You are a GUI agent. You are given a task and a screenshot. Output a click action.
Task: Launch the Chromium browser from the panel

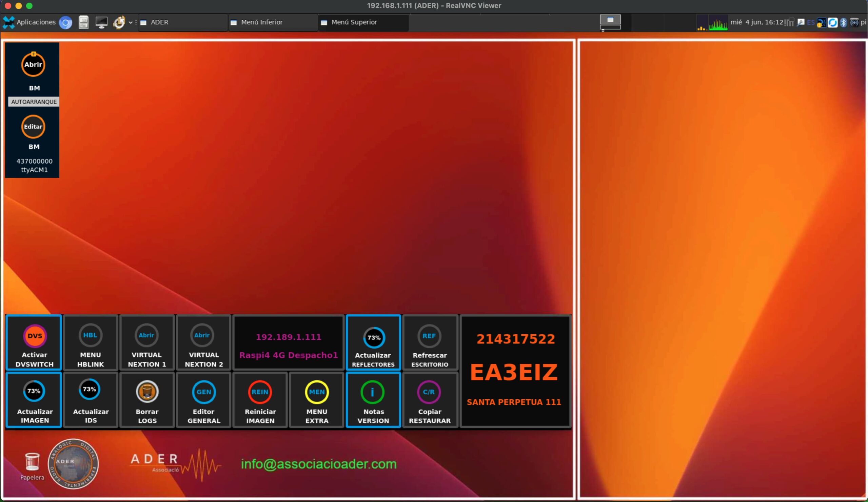pyautogui.click(x=65, y=23)
